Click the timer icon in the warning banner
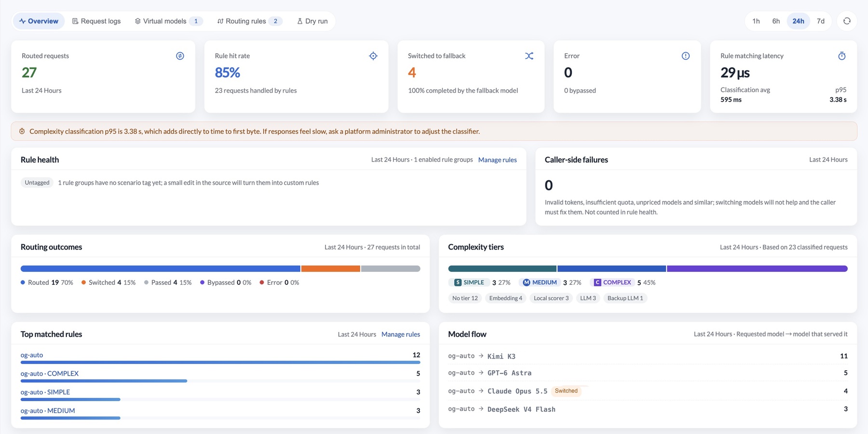Image resolution: width=868 pixels, height=434 pixels. point(22,131)
